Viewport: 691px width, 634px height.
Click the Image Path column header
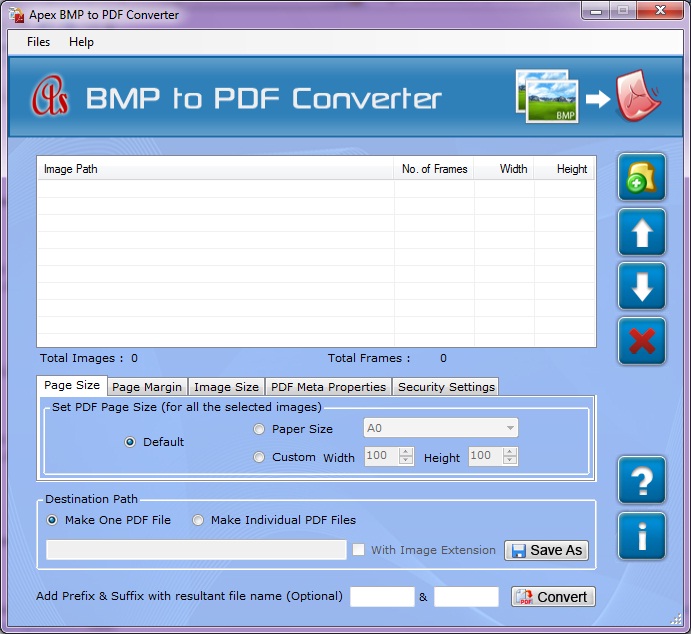click(x=215, y=168)
